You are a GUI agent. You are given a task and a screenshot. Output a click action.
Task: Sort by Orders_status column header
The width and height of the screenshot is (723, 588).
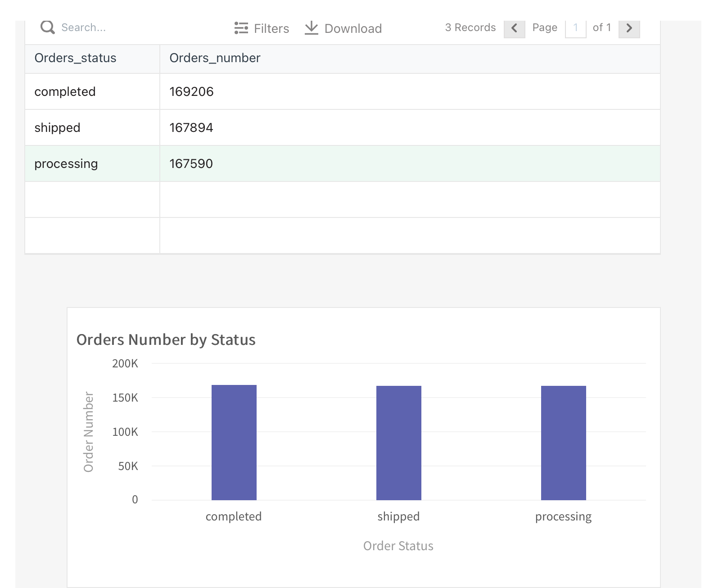(x=75, y=58)
